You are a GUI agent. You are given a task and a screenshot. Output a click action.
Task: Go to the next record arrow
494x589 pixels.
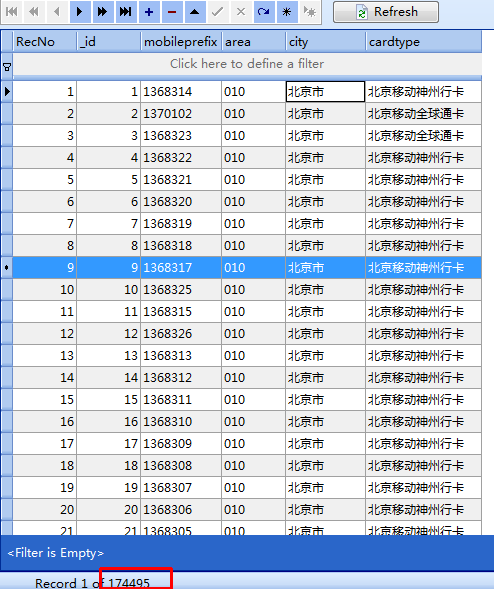(x=80, y=12)
